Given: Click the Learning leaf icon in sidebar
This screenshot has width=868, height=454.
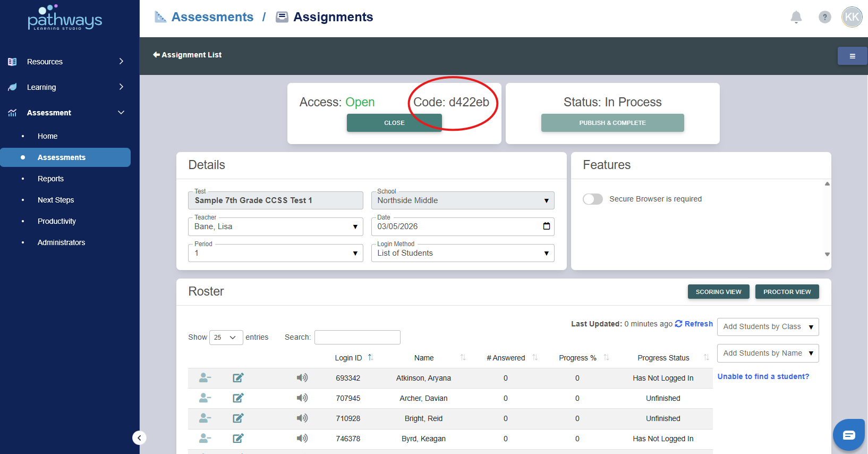Looking at the screenshot, I should pos(12,87).
